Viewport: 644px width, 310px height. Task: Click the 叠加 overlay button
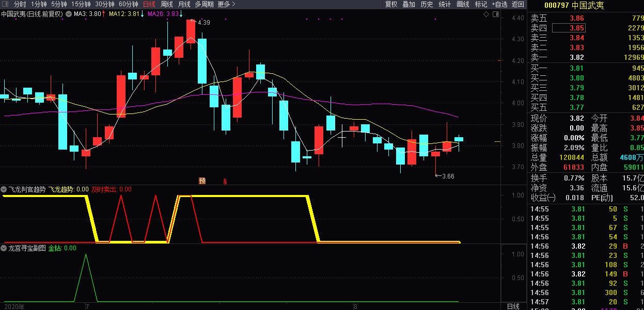click(x=409, y=4)
